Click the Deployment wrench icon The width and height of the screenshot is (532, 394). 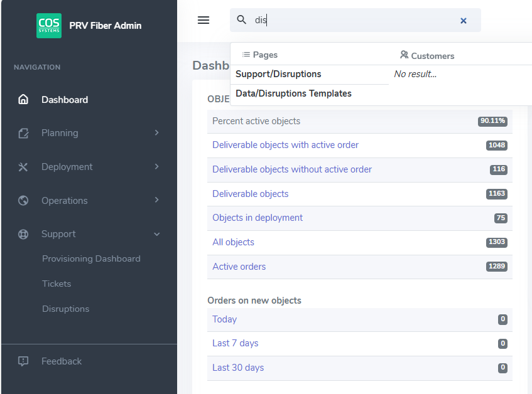click(x=23, y=167)
